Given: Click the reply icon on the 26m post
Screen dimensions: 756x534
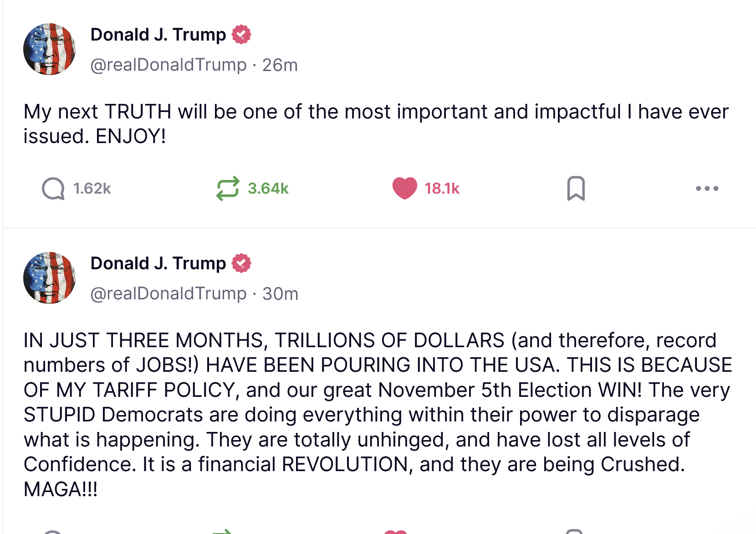Looking at the screenshot, I should [53, 189].
